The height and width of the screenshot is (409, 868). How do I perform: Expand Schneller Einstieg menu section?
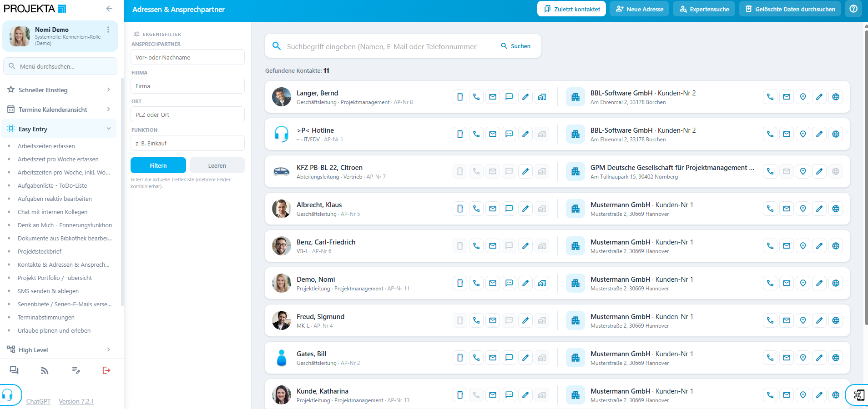pyautogui.click(x=59, y=90)
